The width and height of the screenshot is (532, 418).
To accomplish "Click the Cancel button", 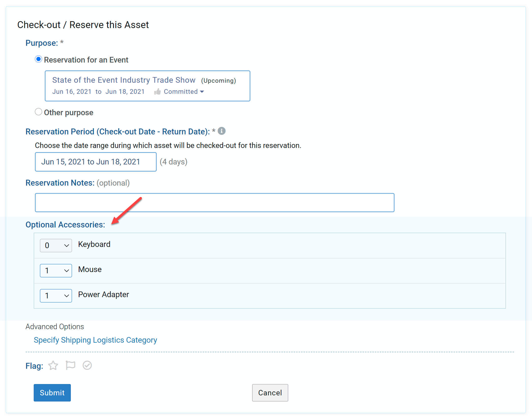I will pyautogui.click(x=270, y=393).
